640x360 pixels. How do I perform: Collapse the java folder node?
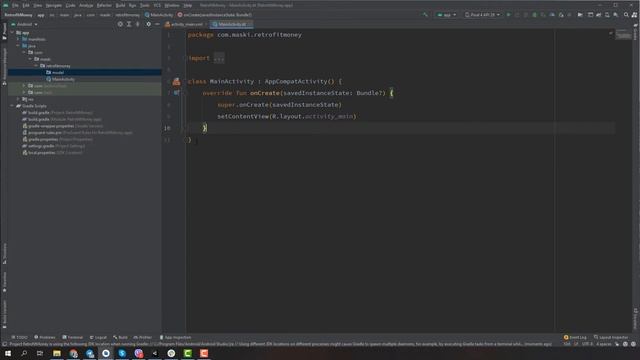[x=18, y=46]
